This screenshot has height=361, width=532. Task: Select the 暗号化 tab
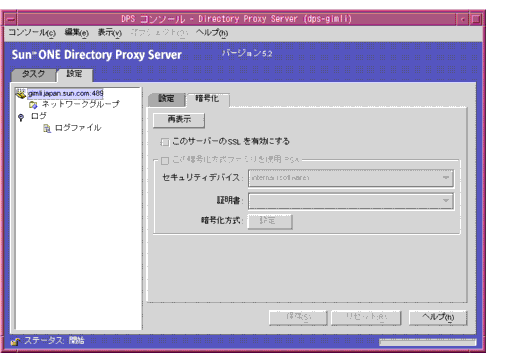click(x=207, y=99)
